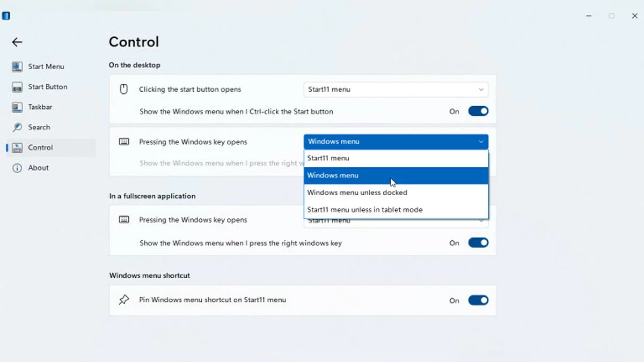The width and height of the screenshot is (644, 362).
Task: Click the Start11 app icon in title bar
Action: (x=6, y=16)
